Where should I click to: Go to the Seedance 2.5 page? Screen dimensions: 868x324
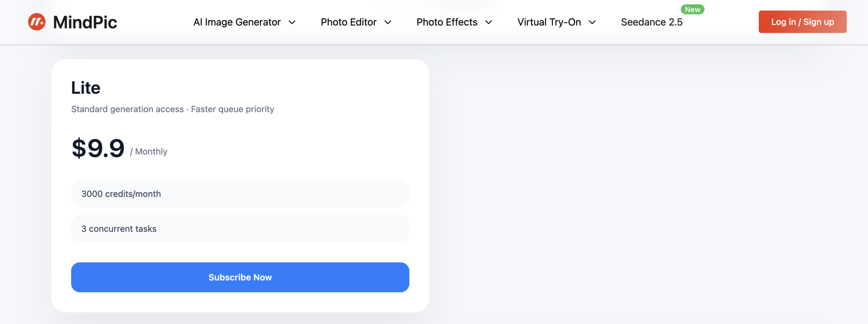tap(652, 22)
